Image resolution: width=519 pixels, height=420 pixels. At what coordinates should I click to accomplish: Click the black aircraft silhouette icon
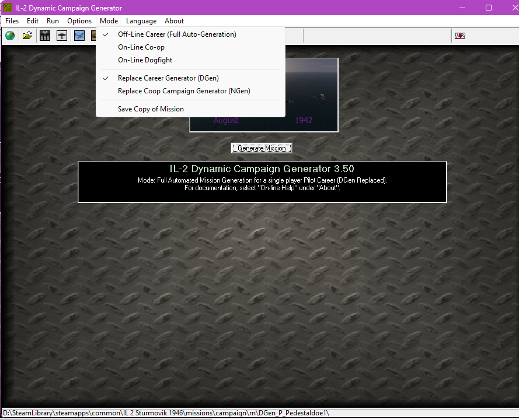click(x=62, y=36)
